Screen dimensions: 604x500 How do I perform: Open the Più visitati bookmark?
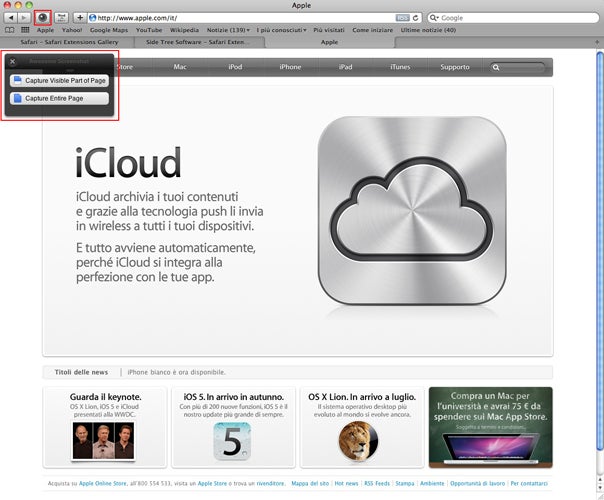click(x=329, y=30)
